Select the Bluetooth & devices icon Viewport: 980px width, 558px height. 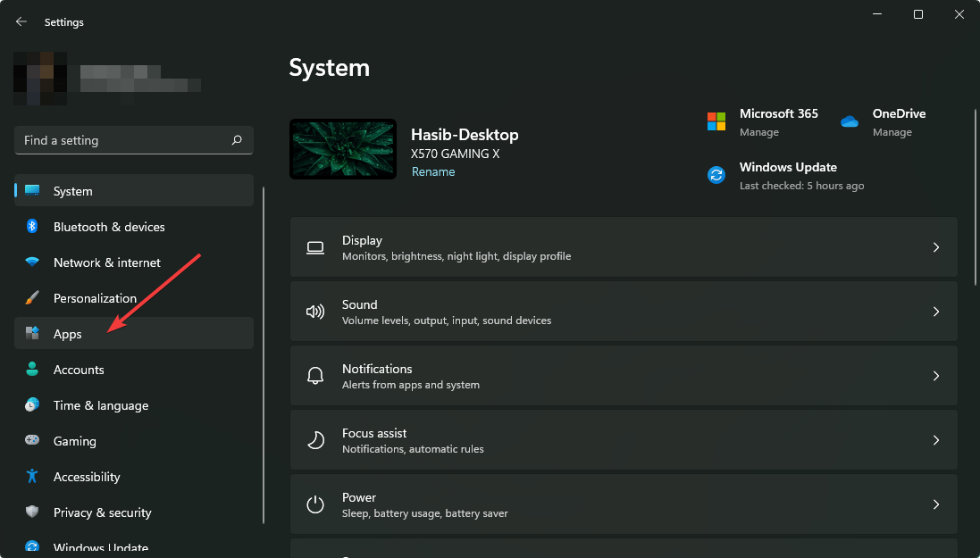tap(32, 227)
